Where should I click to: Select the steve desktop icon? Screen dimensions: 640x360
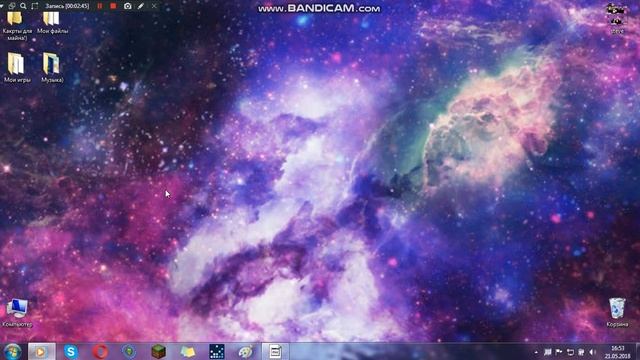click(617, 18)
